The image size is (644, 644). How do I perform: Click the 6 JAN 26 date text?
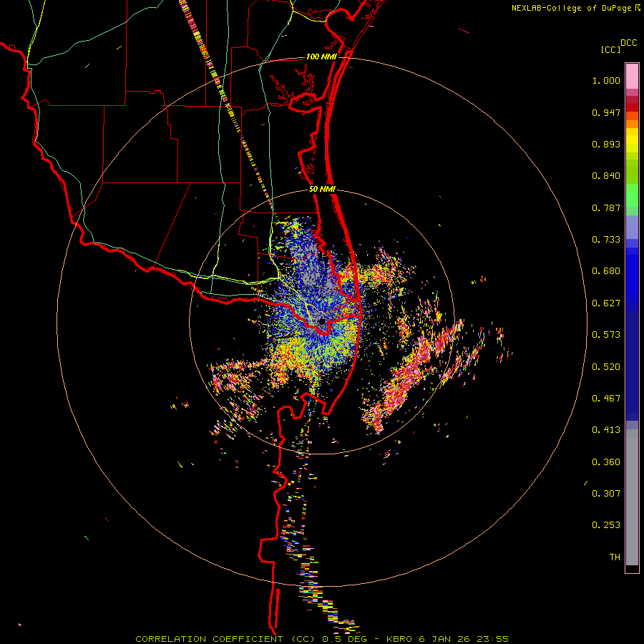tap(444, 639)
